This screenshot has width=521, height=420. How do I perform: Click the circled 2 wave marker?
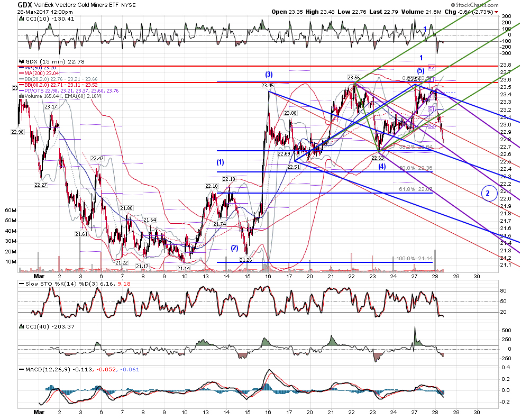click(488, 193)
